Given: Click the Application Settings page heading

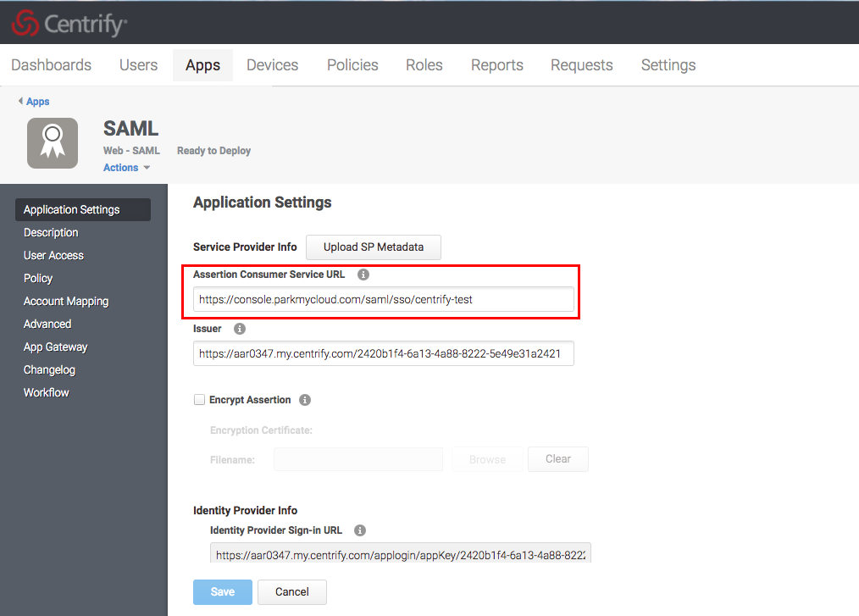Looking at the screenshot, I should tap(263, 203).
